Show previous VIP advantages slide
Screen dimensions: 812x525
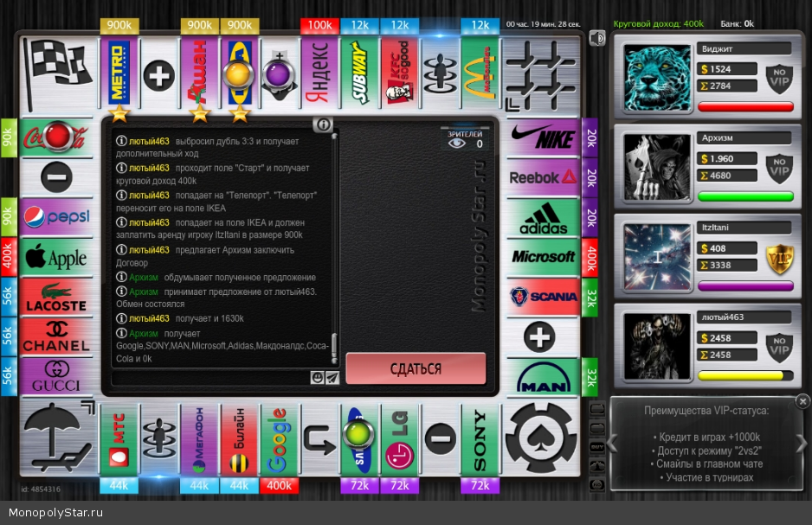click(x=613, y=444)
